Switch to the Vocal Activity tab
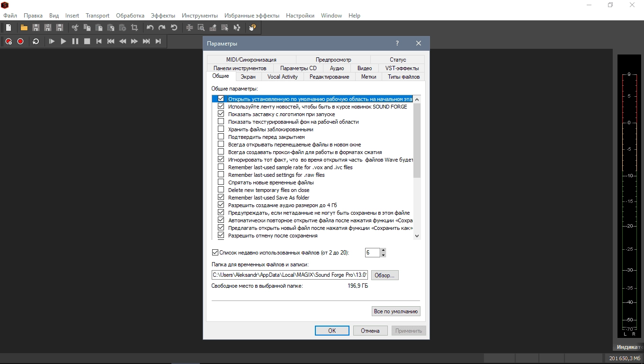Screen dimensions: 644x364 click(x=283, y=77)
